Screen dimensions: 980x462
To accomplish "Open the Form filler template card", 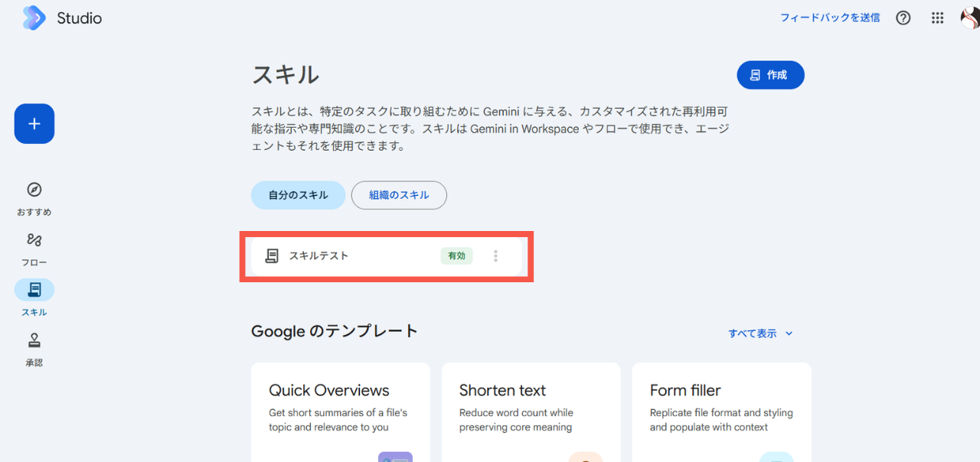I will (721, 412).
